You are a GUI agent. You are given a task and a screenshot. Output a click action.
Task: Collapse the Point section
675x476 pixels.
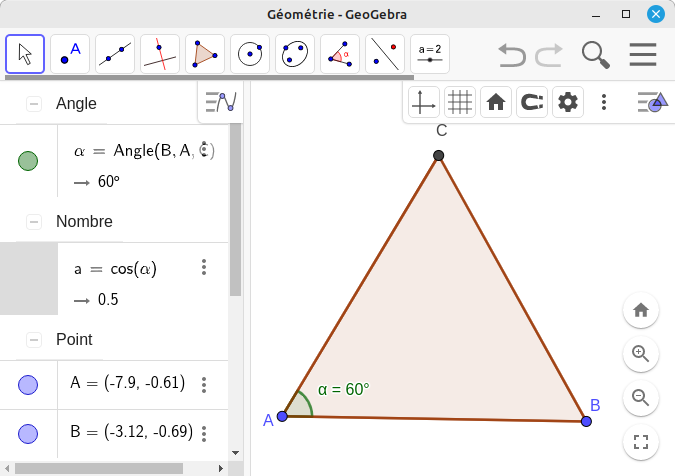[x=34, y=340]
